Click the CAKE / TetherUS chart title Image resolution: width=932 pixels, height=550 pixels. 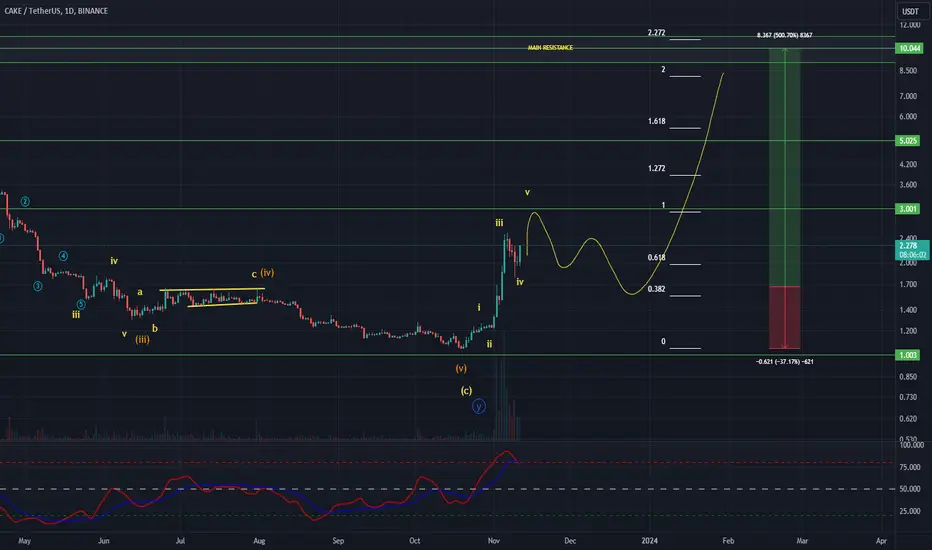tap(56, 11)
